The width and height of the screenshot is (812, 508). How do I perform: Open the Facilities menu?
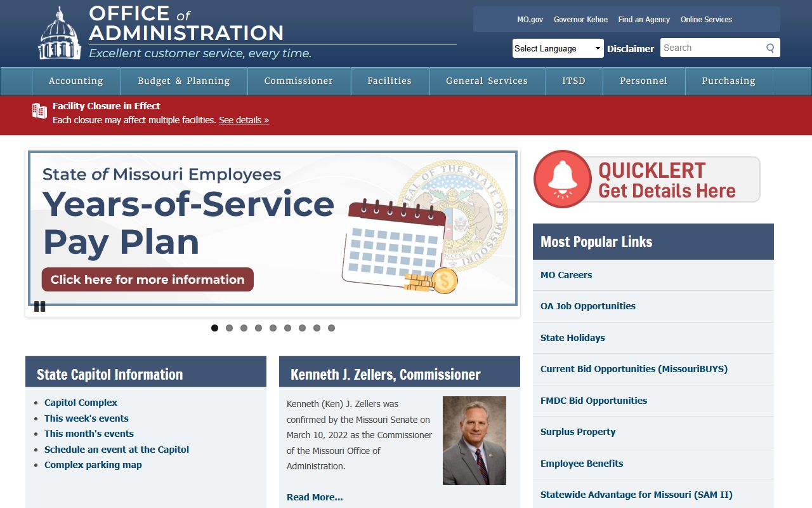click(x=390, y=81)
